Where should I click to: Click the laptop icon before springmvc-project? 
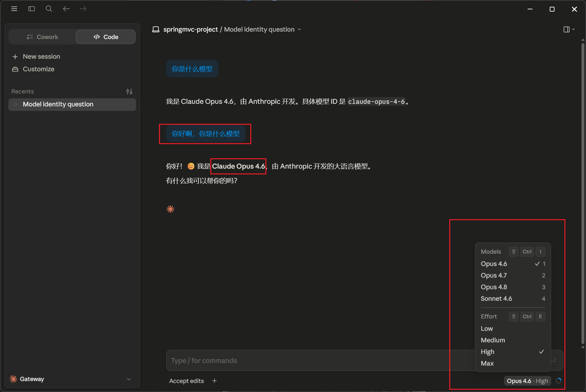[x=156, y=29]
